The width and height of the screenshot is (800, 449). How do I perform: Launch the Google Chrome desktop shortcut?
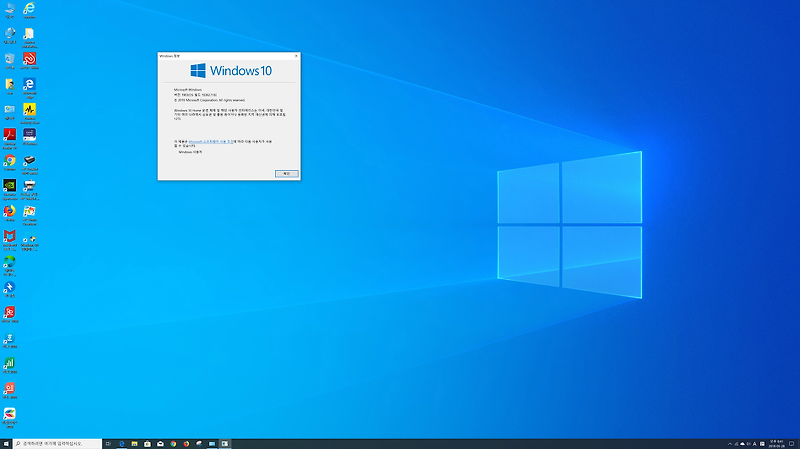tap(10, 162)
